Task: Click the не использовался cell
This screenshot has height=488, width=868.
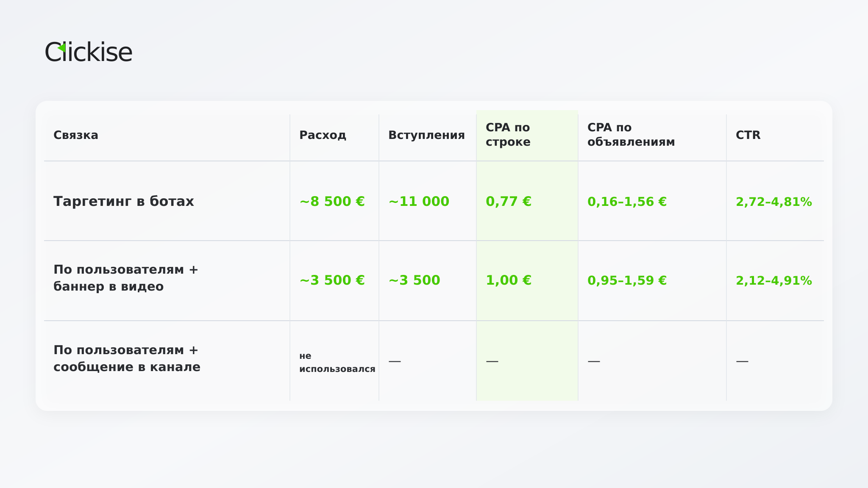Action: (337, 362)
